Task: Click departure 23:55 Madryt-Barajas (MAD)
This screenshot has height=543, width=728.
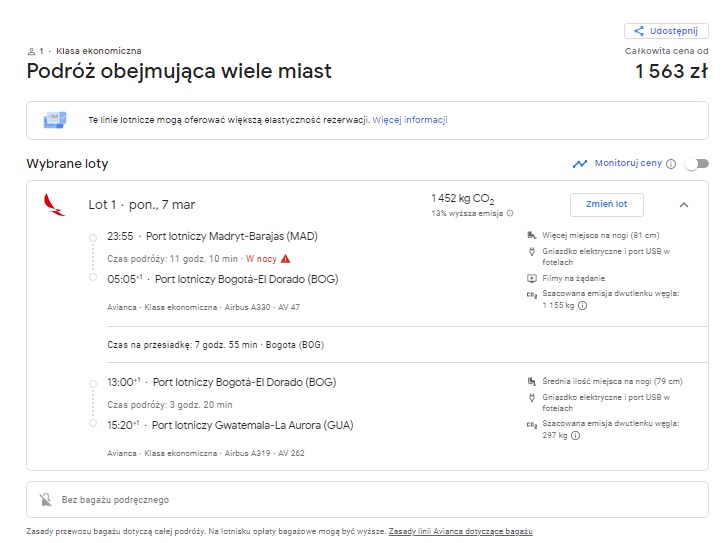Action: [x=212, y=236]
